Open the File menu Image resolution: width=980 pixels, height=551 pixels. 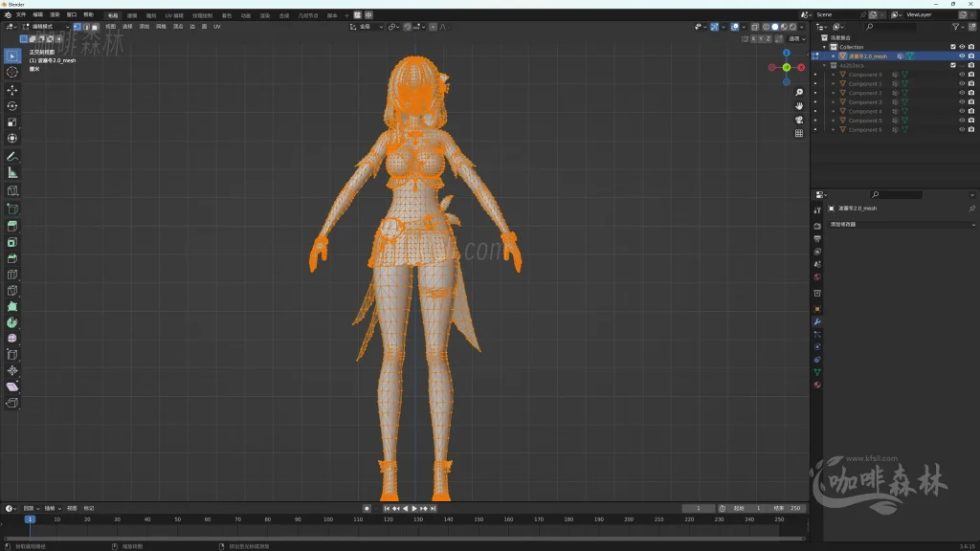[x=21, y=15]
